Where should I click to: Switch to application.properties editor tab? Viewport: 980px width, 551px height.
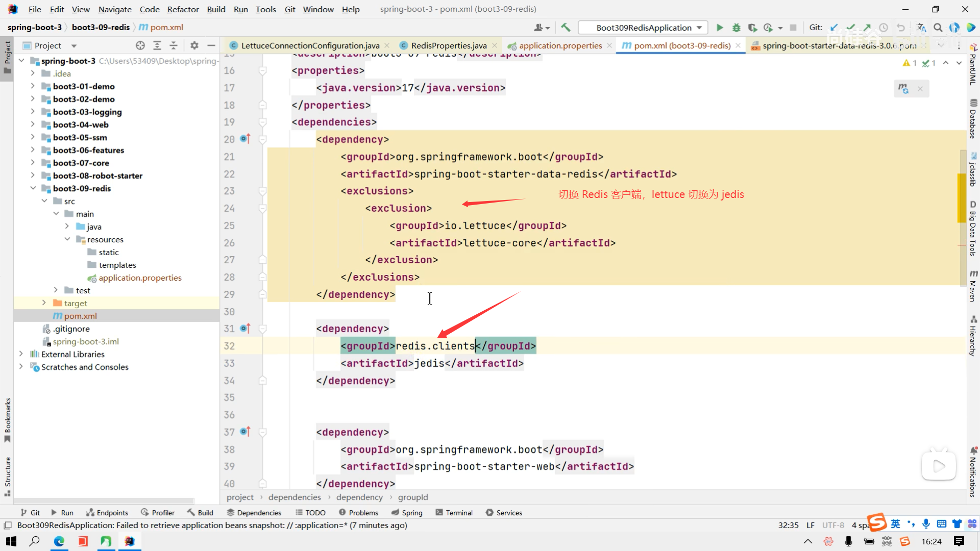[560, 45]
